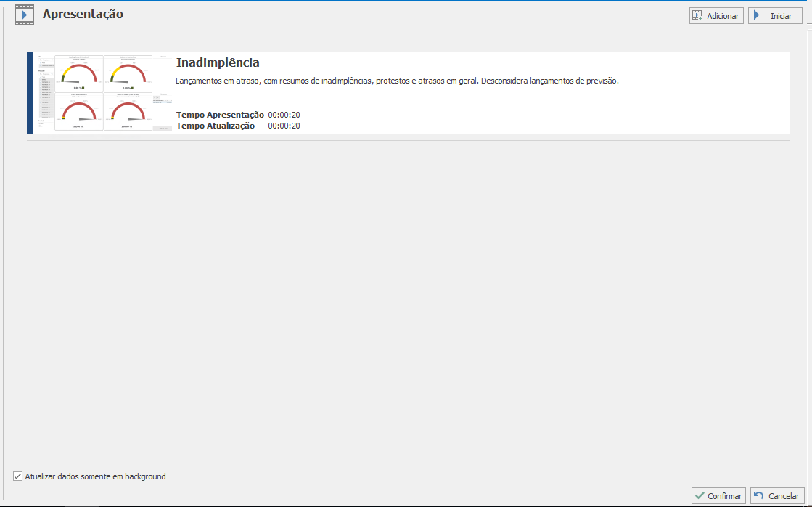The width and height of the screenshot is (812, 507).
Task: Click the Tempo Atualização label
Action: click(x=216, y=126)
